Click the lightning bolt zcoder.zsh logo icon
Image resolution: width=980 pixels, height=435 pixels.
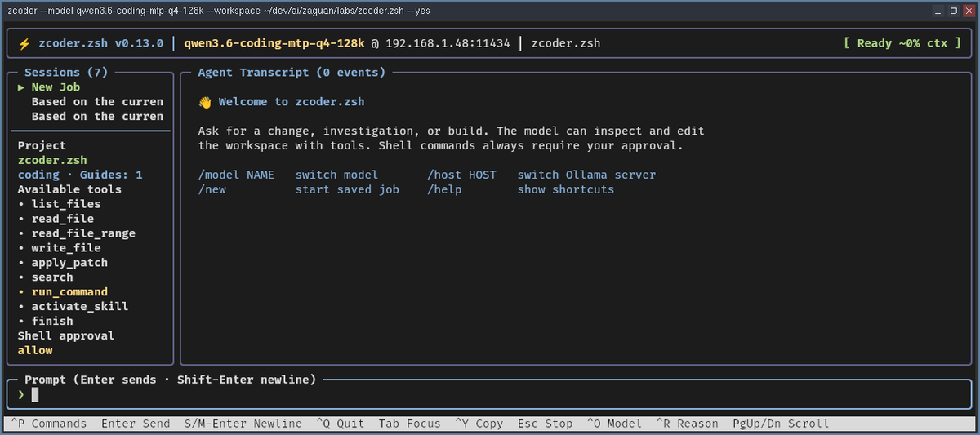click(x=24, y=43)
